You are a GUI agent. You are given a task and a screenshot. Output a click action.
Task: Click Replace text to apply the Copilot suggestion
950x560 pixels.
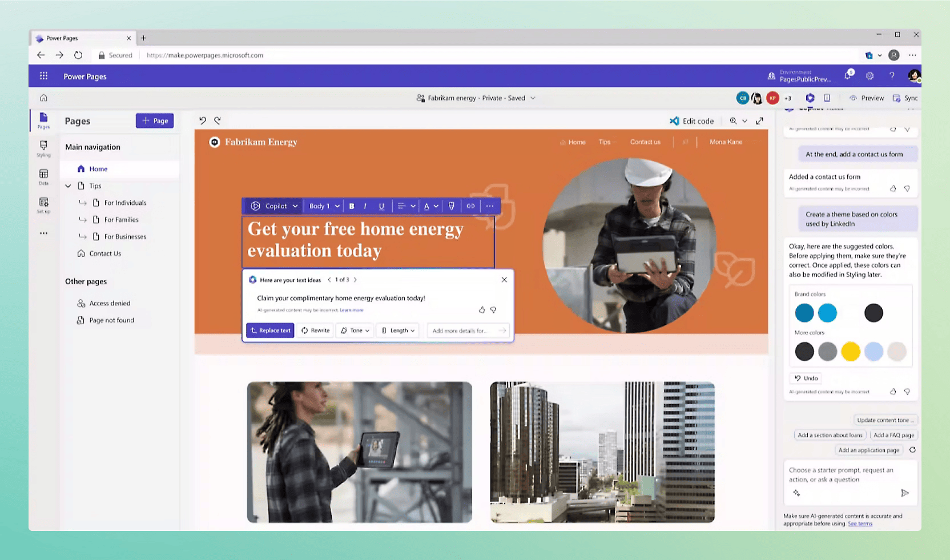tap(270, 330)
